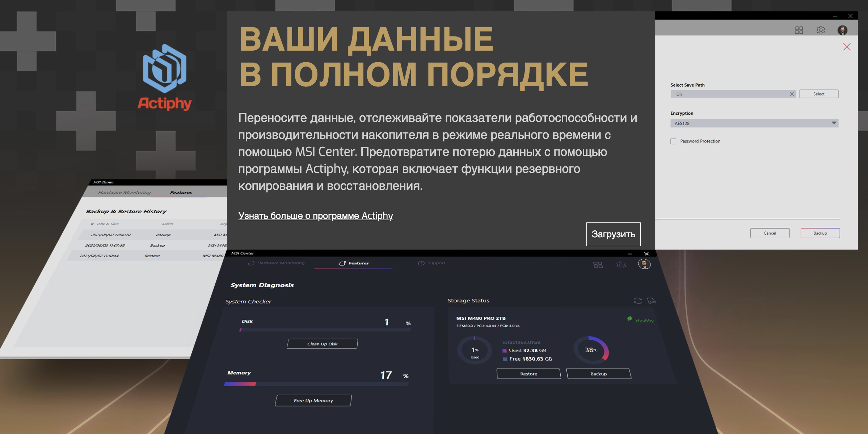Sort history by the Date & Time arrow
Image resolution: width=868 pixels, height=434 pixels.
(x=92, y=224)
